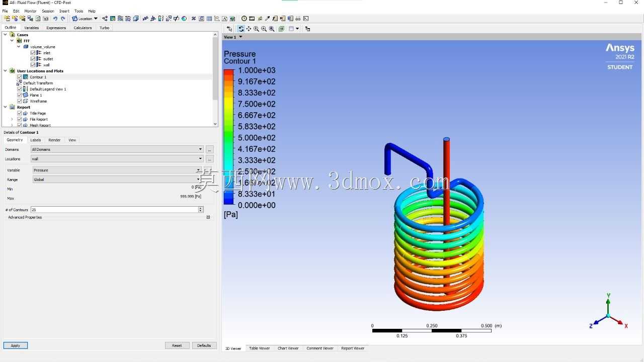Collapse the Cases tree node
The width and height of the screenshot is (644, 362).
click(x=6, y=35)
